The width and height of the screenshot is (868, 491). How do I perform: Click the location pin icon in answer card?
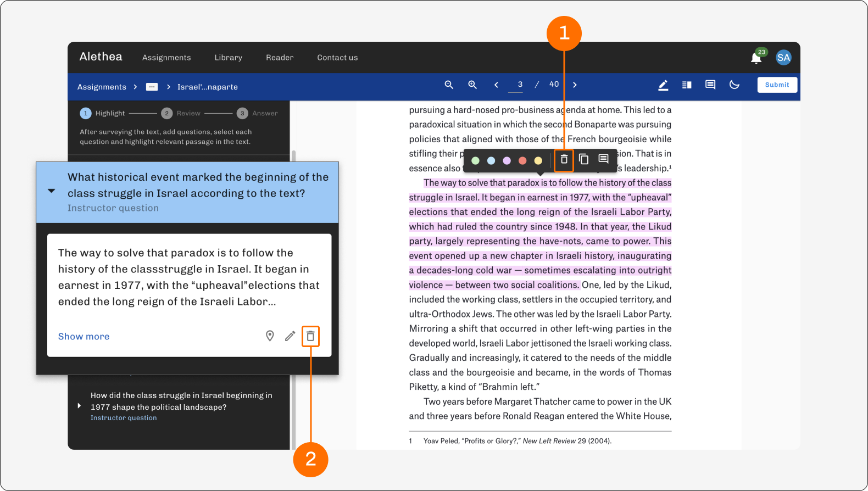point(270,336)
